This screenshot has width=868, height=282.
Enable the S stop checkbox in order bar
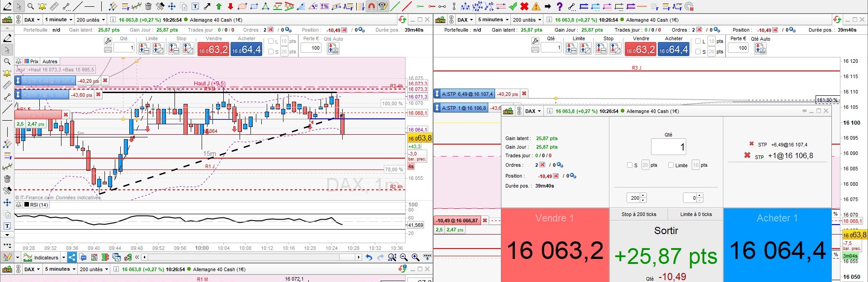(x=271, y=52)
